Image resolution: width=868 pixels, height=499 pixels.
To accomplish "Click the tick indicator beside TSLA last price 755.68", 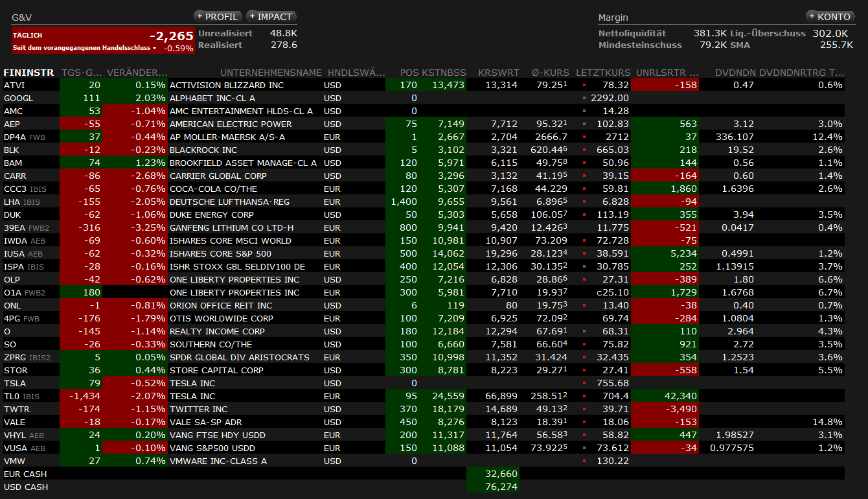I will point(584,384).
